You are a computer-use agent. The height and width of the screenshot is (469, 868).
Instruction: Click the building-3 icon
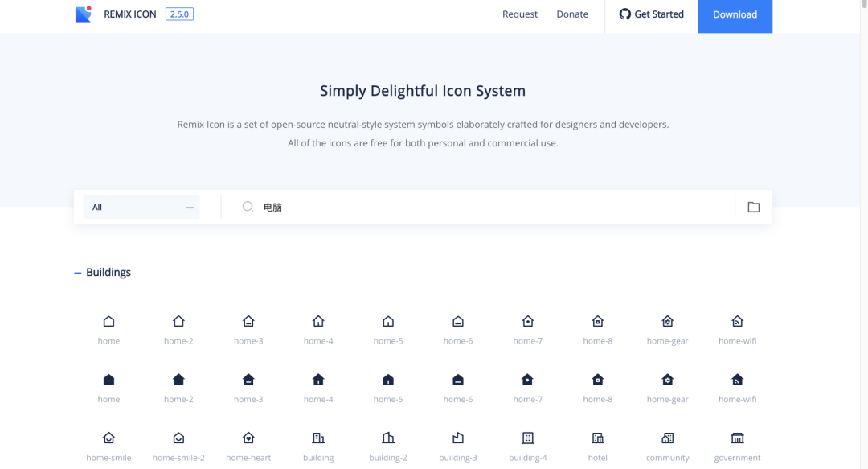point(458,438)
